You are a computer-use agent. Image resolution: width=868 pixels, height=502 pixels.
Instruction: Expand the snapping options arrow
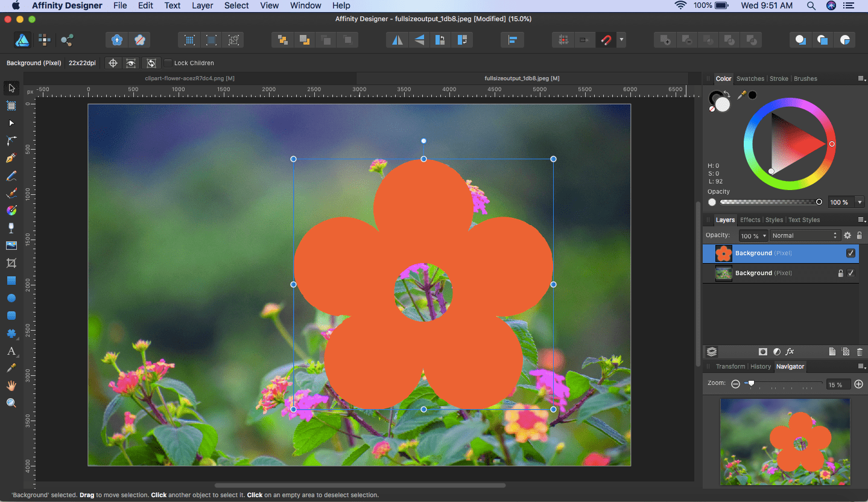click(x=621, y=40)
